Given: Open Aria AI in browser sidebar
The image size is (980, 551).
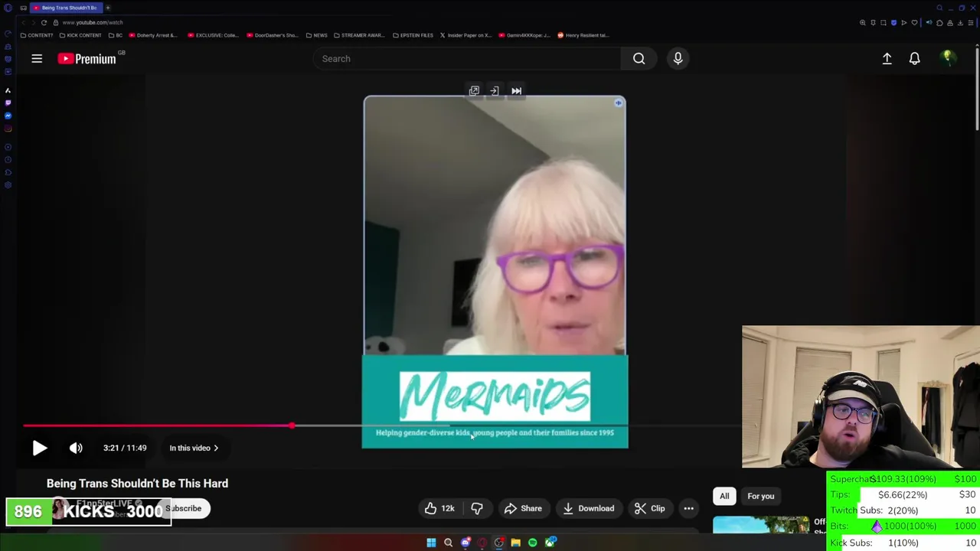Looking at the screenshot, I should tap(8, 90).
